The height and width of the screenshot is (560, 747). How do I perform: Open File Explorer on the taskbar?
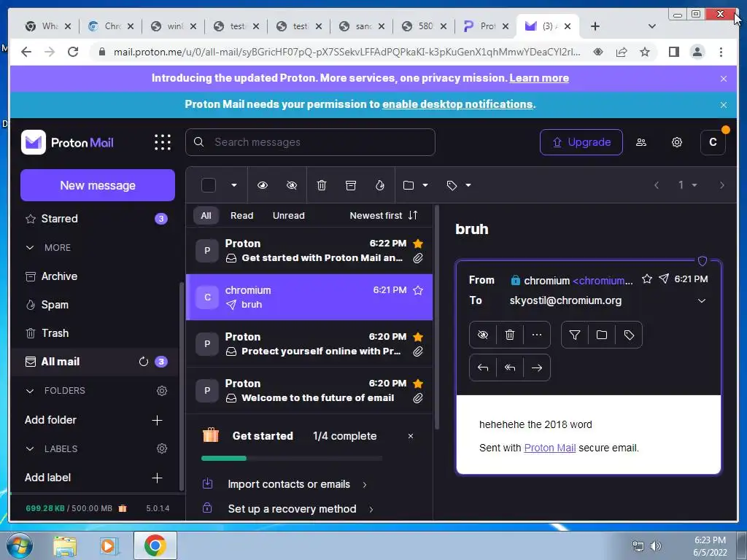pos(65,545)
